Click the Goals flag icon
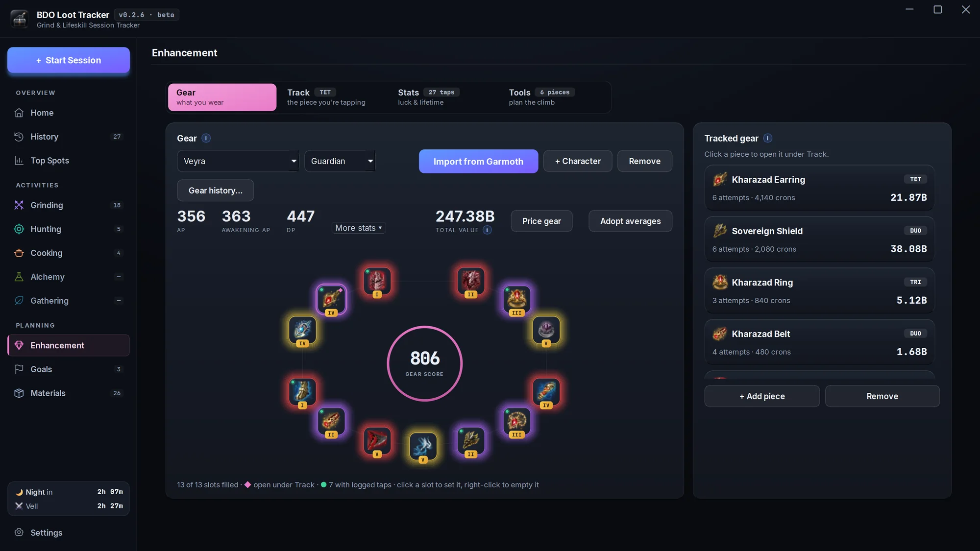This screenshot has width=980, height=551. coord(19,369)
